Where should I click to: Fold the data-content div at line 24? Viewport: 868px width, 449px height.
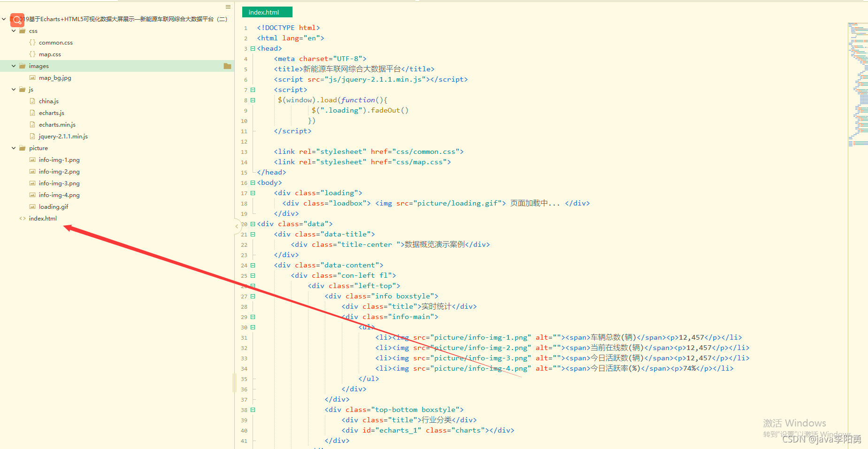pyautogui.click(x=253, y=265)
